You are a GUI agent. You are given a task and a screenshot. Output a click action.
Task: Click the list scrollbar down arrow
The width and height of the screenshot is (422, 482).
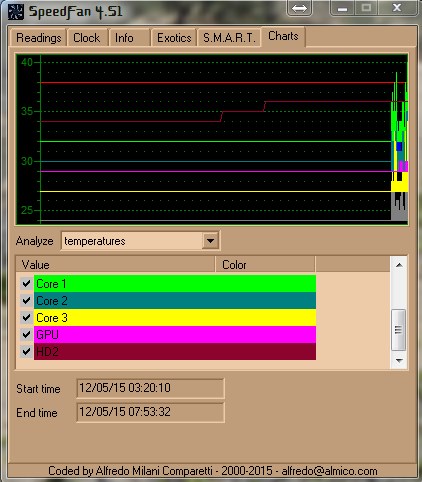pos(399,360)
